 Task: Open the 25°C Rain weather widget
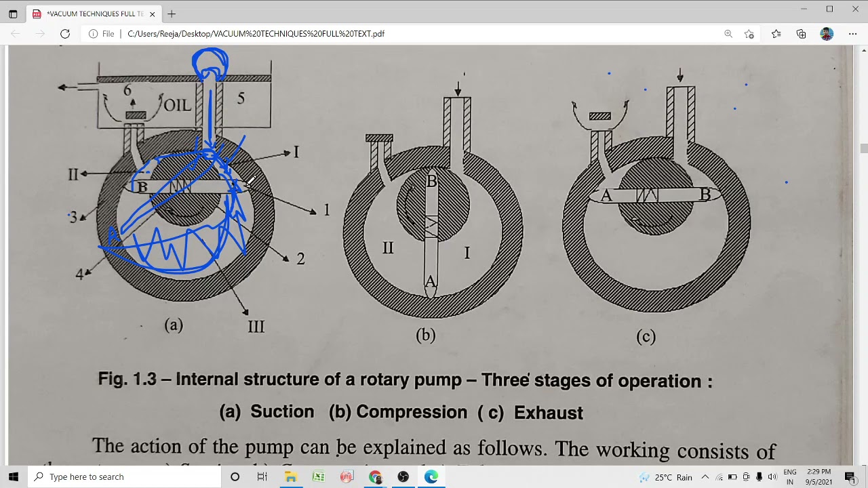click(x=665, y=477)
